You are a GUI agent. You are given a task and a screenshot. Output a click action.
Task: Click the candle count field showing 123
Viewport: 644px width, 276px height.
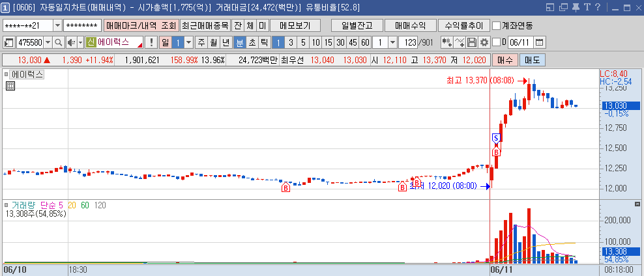[408, 42]
